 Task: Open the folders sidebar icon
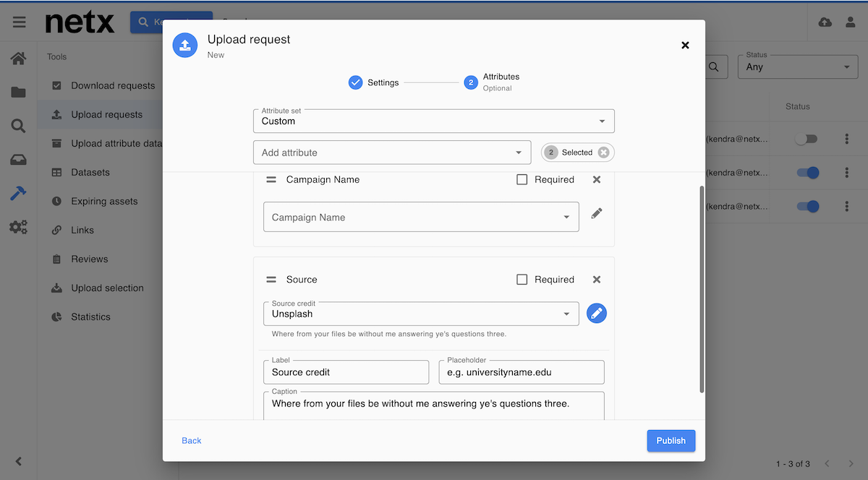[x=18, y=92]
